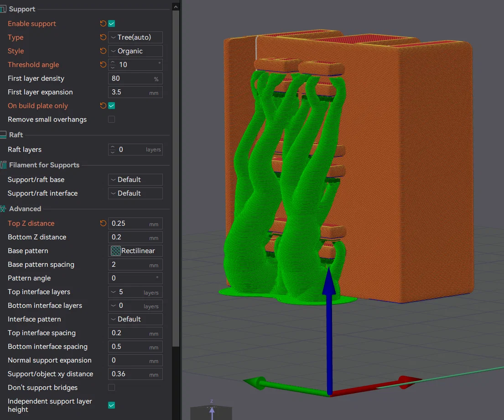Edit the Support/object xy distance field

coord(135,374)
